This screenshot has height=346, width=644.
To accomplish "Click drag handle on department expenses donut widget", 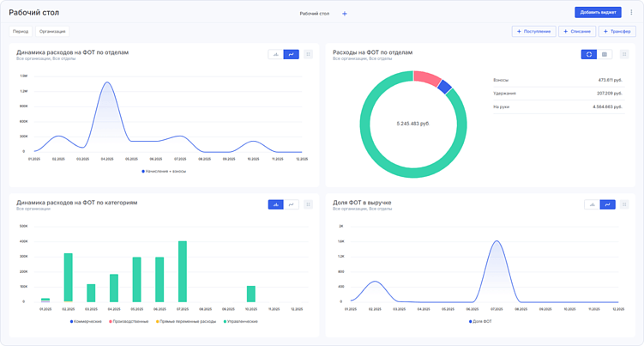I will pos(624,54).
